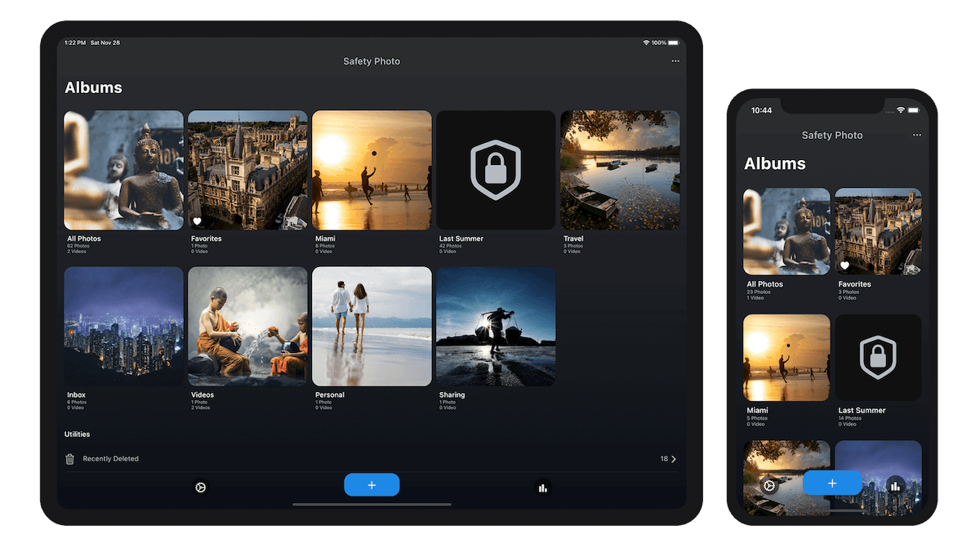Tap the heart badge on iPhone Favorites album
The height and width of the screenshot is (539, 980).
click(x=844, y=265)
